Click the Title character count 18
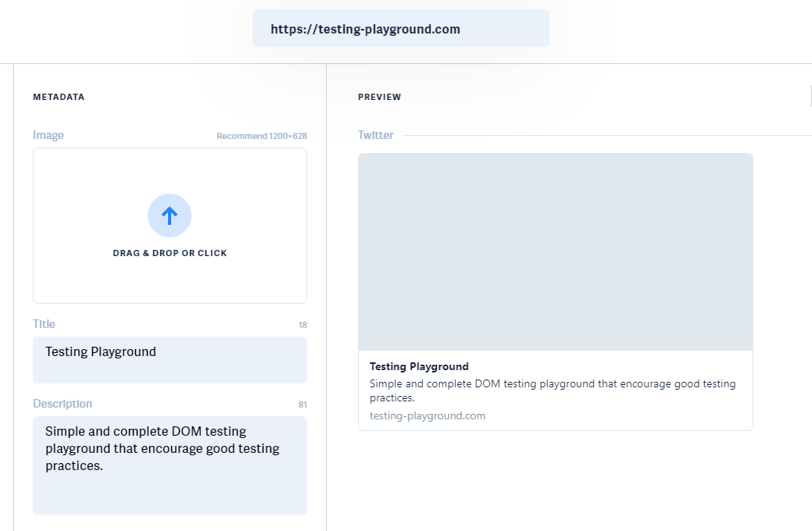Screen dimensions: 812x531 click(302, 325)
